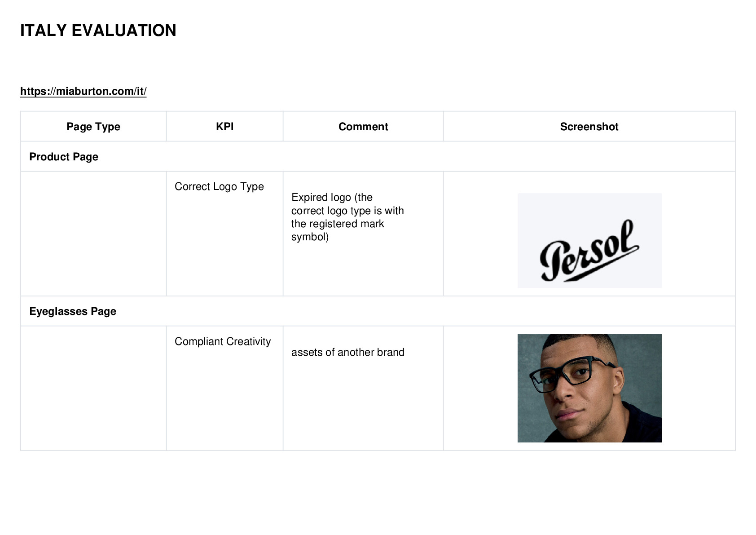Select the Persol logo image

click(589, 240)
